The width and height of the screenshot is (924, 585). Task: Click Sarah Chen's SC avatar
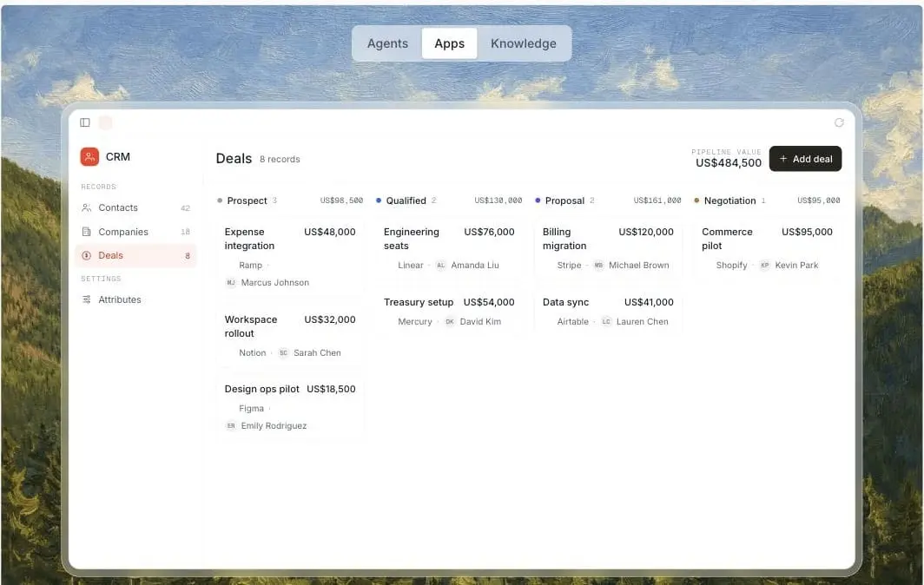pyautogui.click(x=283, y=352)
